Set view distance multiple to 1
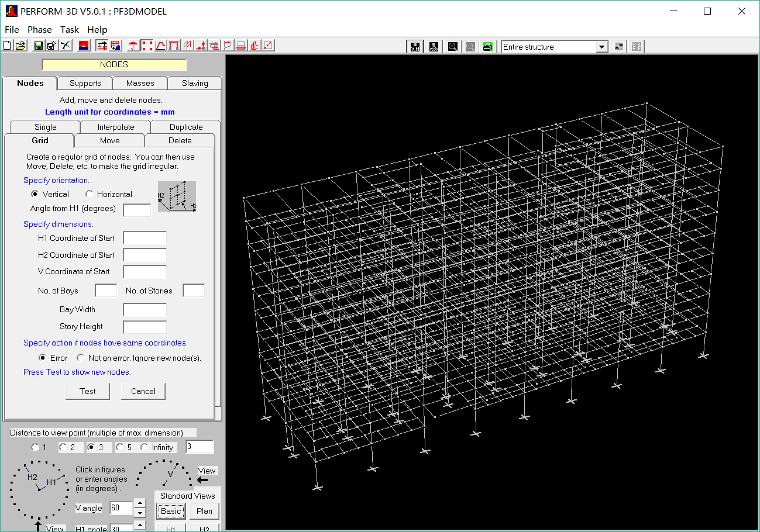 (x=35, y=447)
